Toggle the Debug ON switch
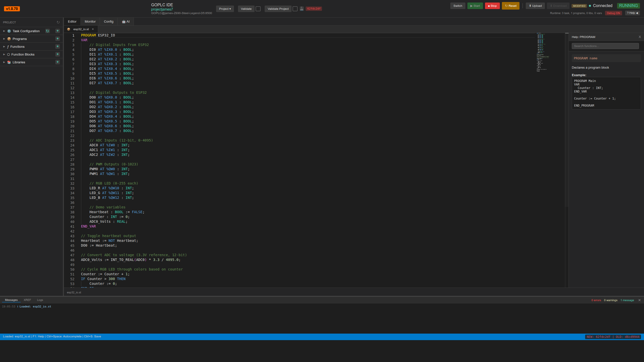This screenshot has height=362, width=644. pos(613,13)
